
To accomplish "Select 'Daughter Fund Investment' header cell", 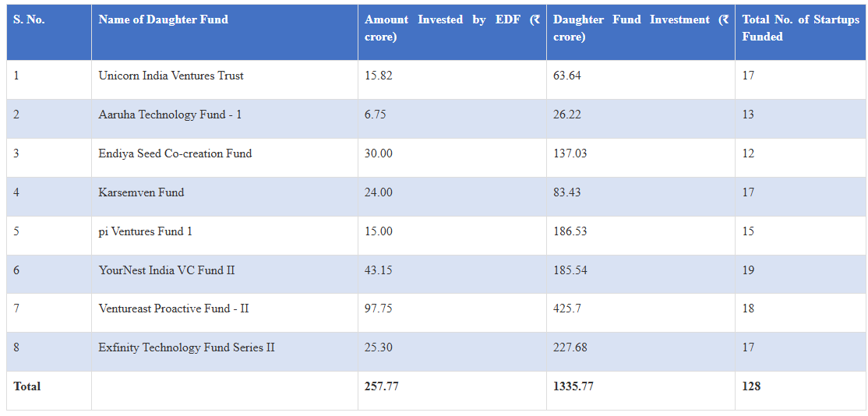I will point(640,28).
